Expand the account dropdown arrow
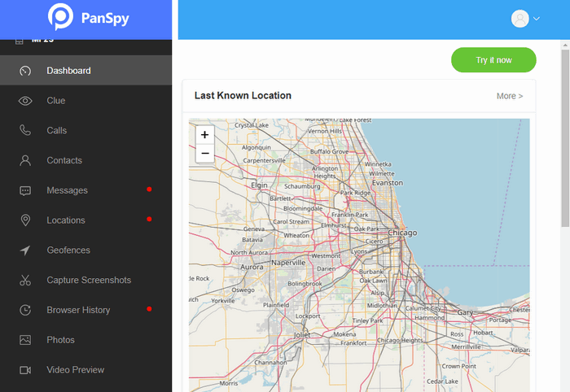Image resolution: width=570 pixels, height=392 pixels. (x=536, y=19)
